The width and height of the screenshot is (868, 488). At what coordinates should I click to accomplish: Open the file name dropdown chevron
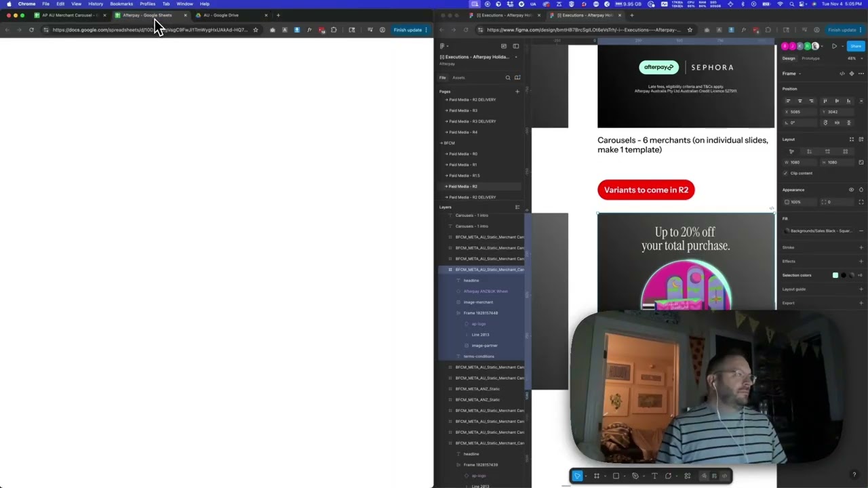coord(516,57)
